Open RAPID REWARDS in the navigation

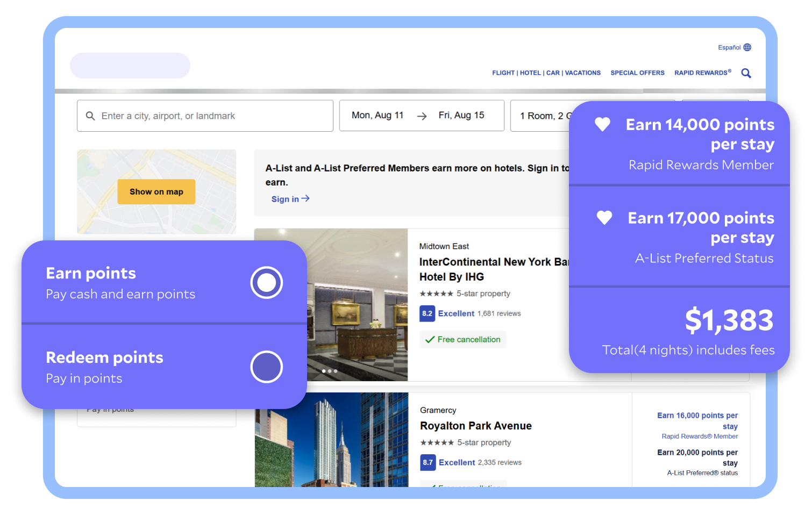click(x=703, y=73)
